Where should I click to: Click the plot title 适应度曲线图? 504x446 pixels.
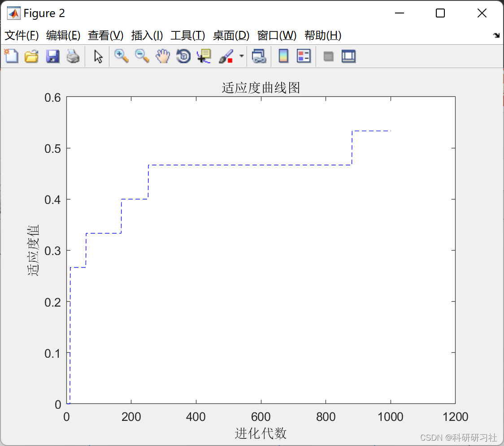261,88
